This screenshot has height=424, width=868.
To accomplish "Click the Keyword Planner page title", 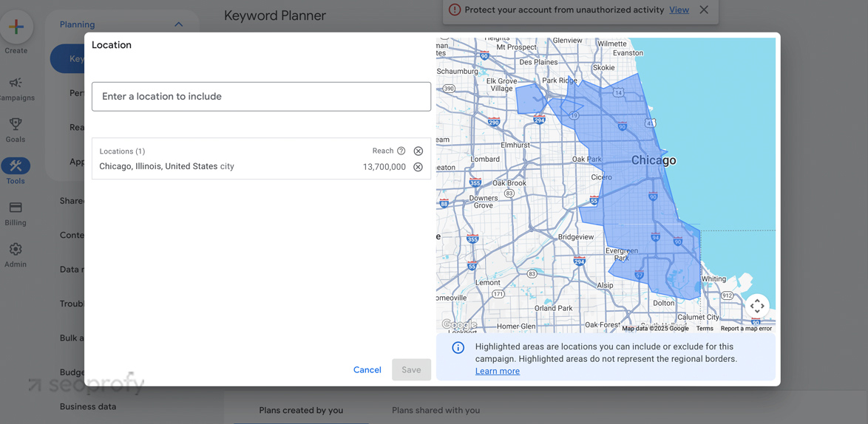I will click(x=275, y=16).
